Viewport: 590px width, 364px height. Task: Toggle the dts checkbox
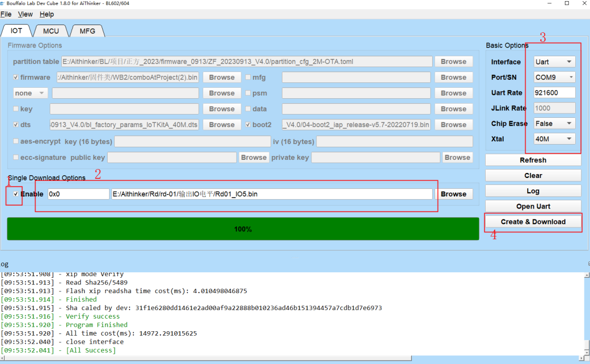[16, 124]
